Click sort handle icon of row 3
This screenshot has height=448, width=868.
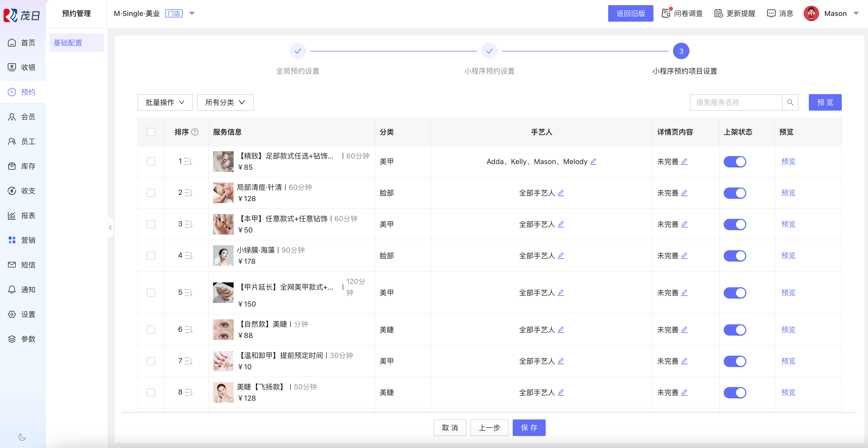(x=189, y=224)
